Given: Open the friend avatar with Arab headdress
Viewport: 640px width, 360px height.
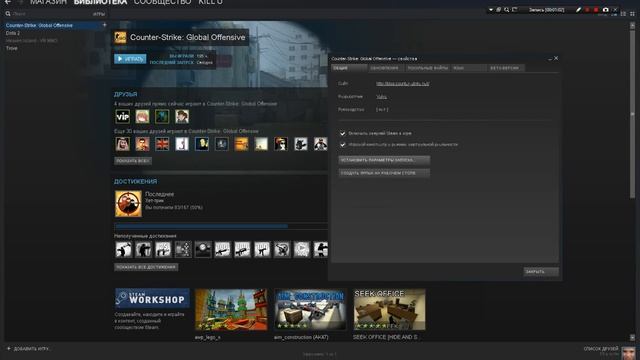Looking at the screenshot, I should 122,144.
